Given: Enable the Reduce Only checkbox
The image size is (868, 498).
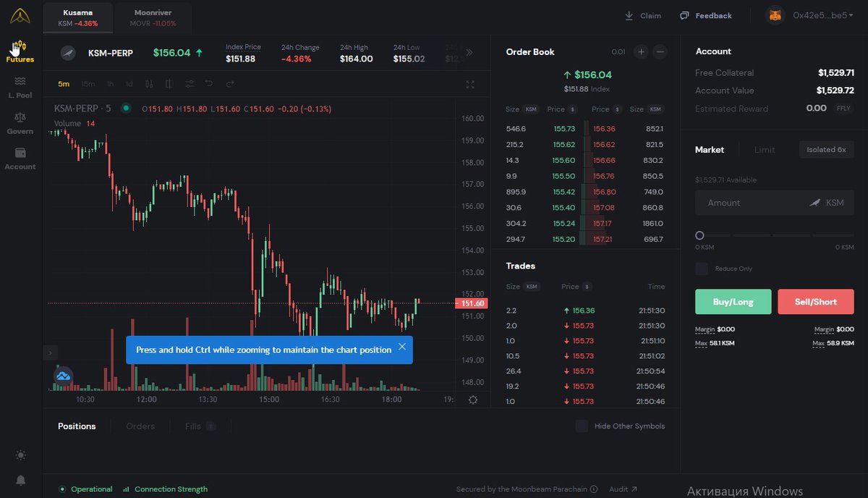Looking at the screenshot, I should tap(702, 269).
